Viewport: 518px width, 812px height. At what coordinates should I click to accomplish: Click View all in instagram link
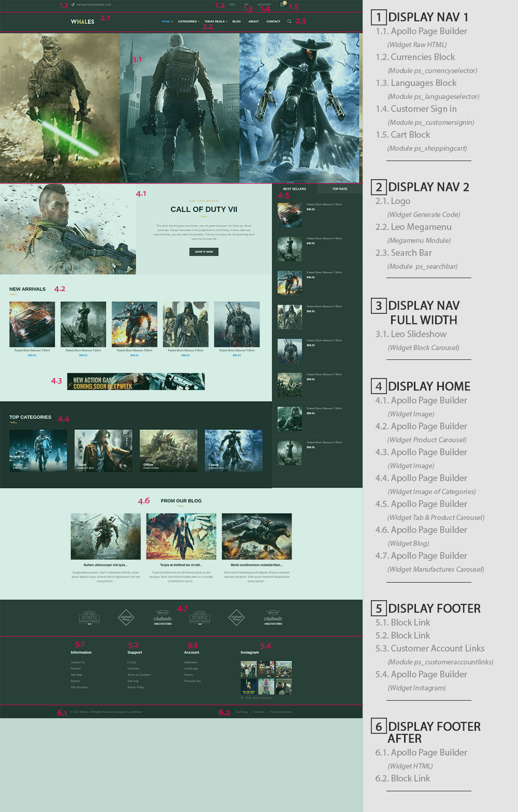(258, 698)
